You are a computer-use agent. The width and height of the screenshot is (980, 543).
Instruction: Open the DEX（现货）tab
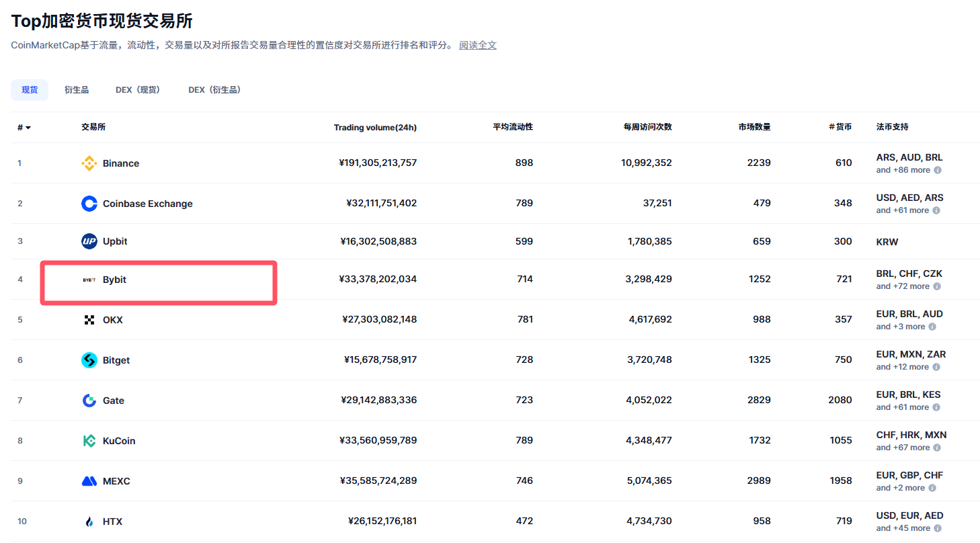[x=138, y=89]
